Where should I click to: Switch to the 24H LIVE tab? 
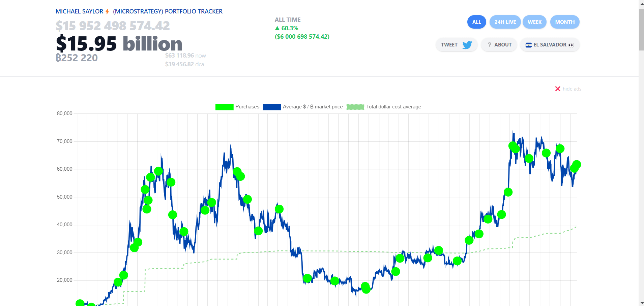505,22
